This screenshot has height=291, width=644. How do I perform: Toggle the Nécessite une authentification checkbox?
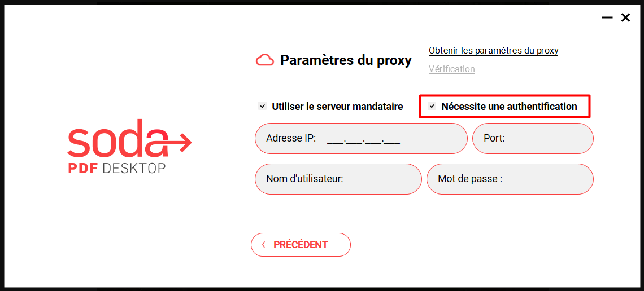[432, 106]
